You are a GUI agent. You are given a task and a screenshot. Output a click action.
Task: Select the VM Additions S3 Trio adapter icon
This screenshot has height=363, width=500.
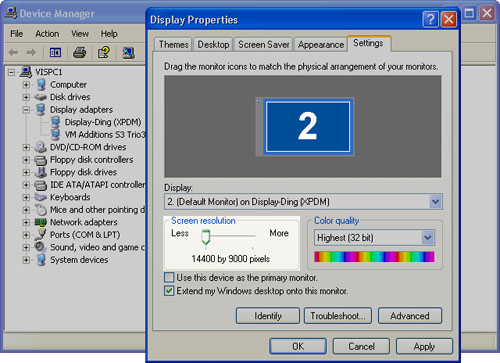click(x=55, y=134)
